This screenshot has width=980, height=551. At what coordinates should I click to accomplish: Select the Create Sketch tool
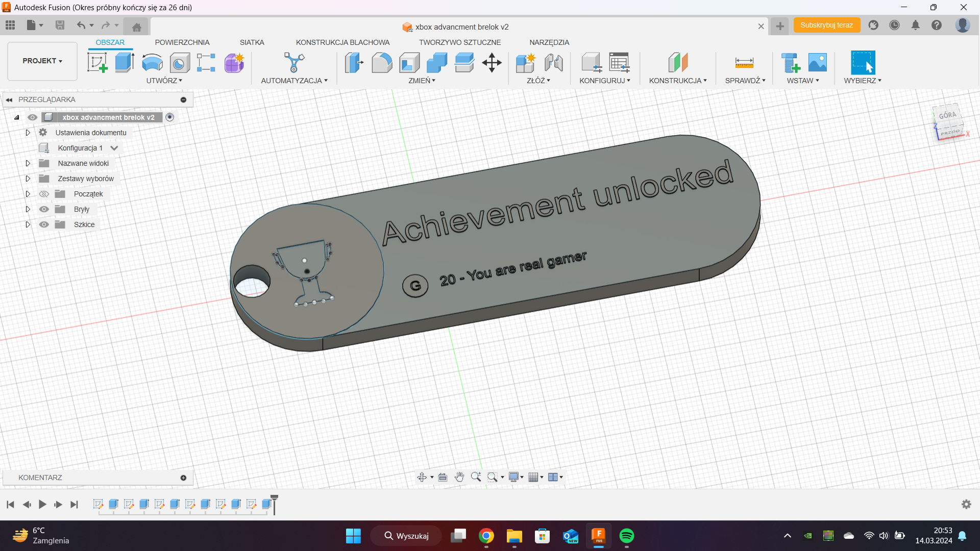pyautogui.click(x=97, y=63)
